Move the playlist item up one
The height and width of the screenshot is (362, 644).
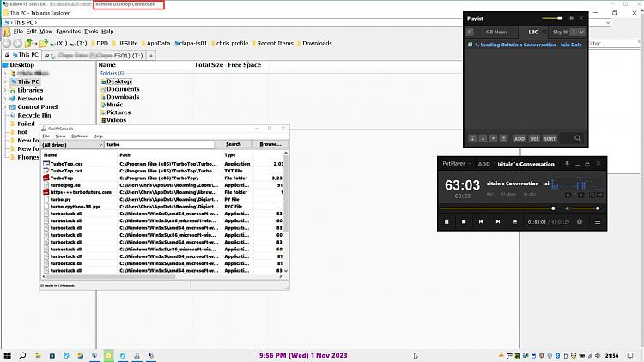(483, 139)
